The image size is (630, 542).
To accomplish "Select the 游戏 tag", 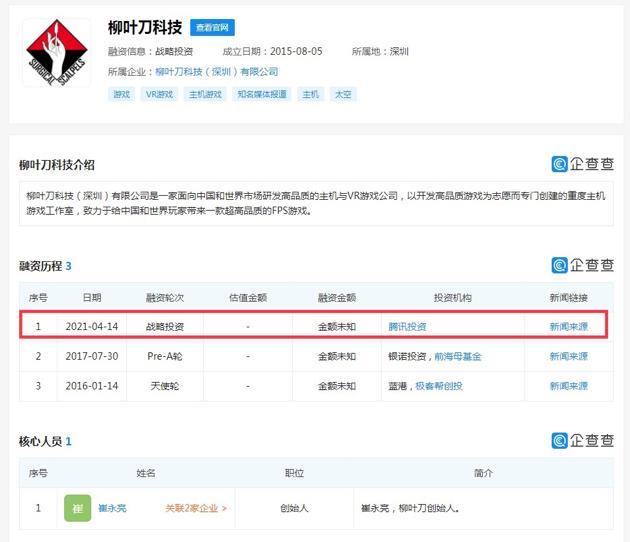I will tap(121, 94).
